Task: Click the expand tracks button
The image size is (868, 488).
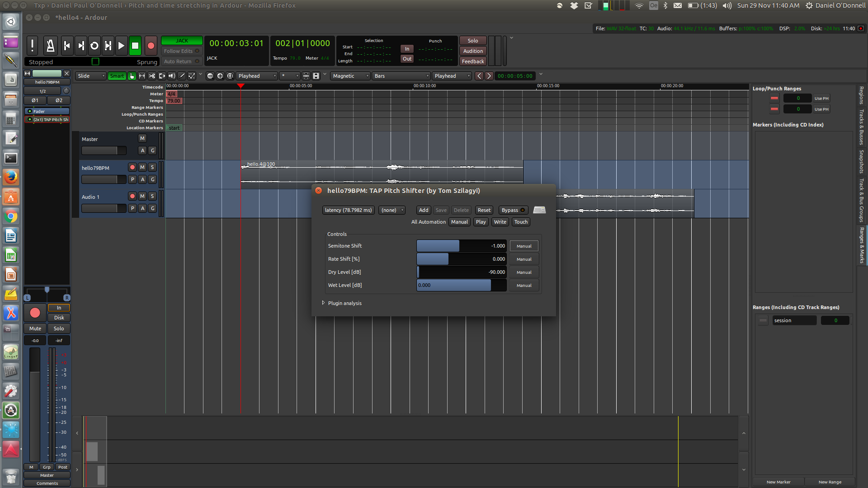Action: tap(316, 76)
